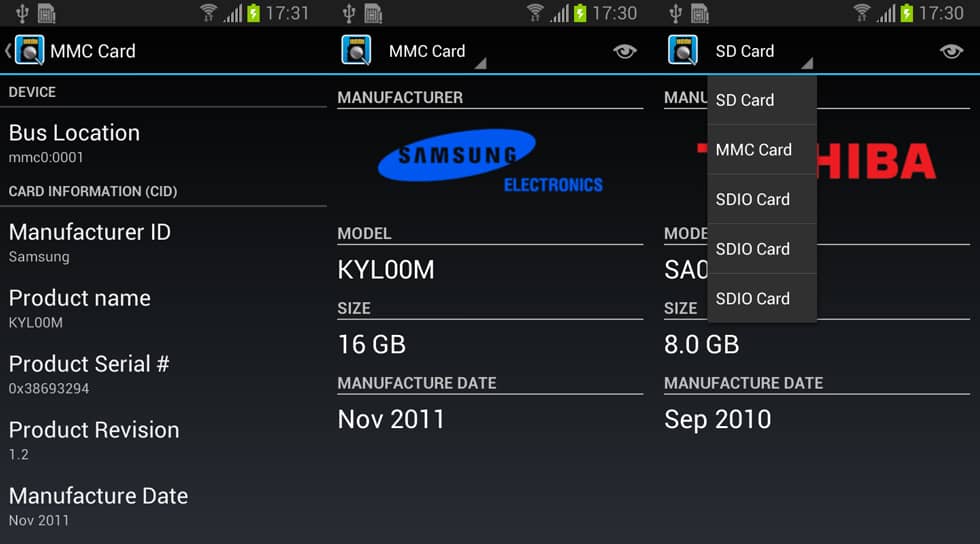Screen dimensions: 980x544
Task: Go back using the arrow beside MMC Card
Action: pyautogui.click(x=8, y=51)
